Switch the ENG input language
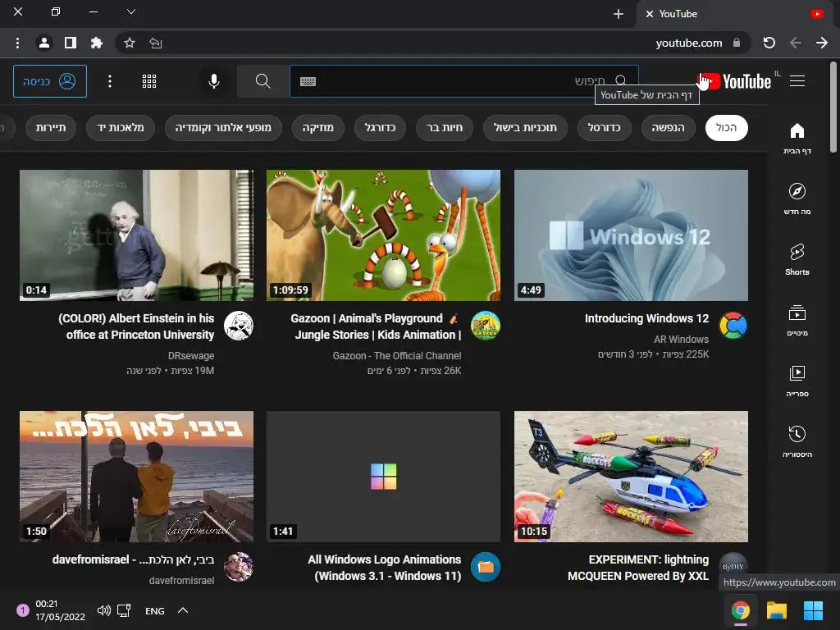Screen dimensions: 840x630 [x=155, y=610]
